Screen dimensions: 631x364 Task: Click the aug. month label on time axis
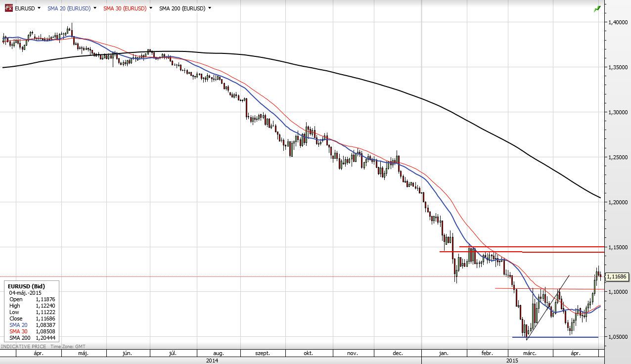[219, 354]
